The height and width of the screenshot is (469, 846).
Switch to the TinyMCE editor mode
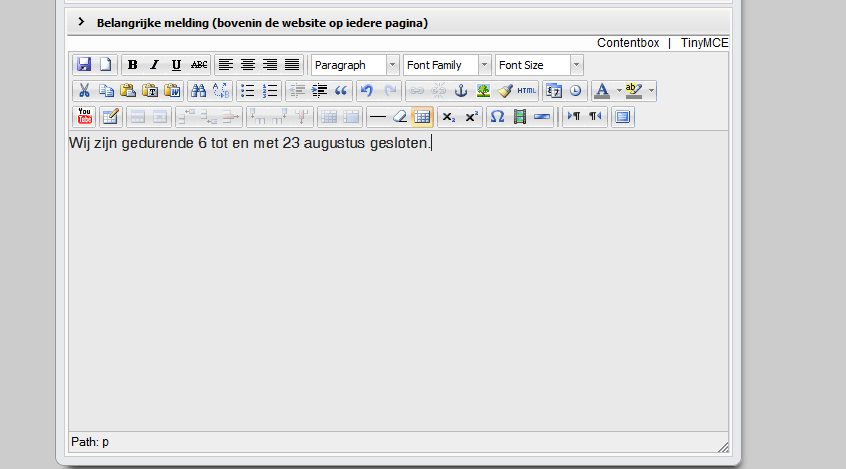click(x=704, y=43)
